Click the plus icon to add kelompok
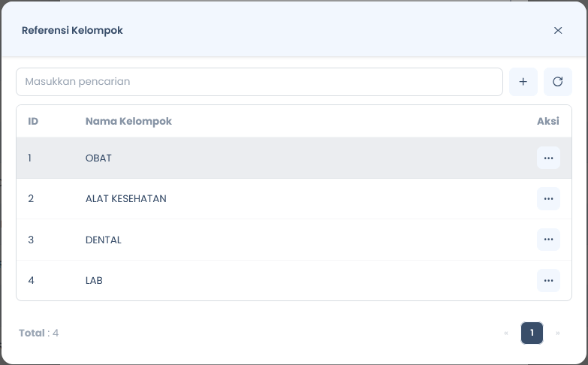 (x=523, y=82)
